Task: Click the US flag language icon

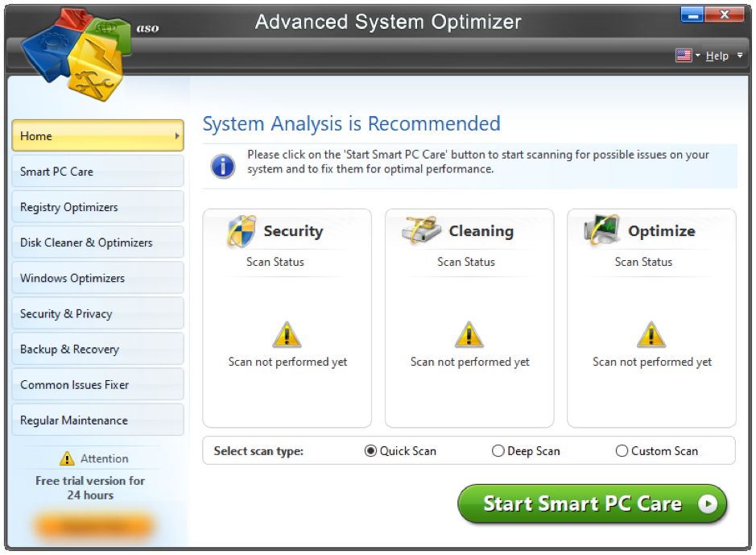Action: point(684,56)
